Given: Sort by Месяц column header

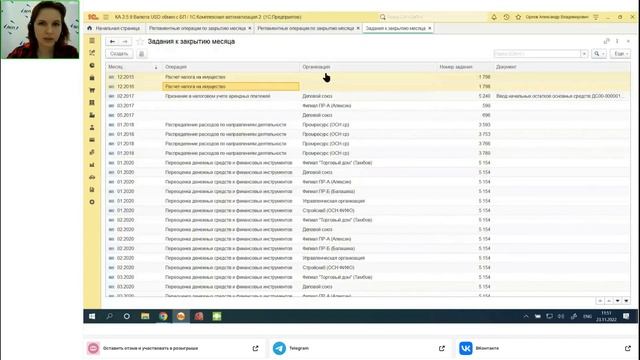Looking at the screenshot, I should 133,67.
